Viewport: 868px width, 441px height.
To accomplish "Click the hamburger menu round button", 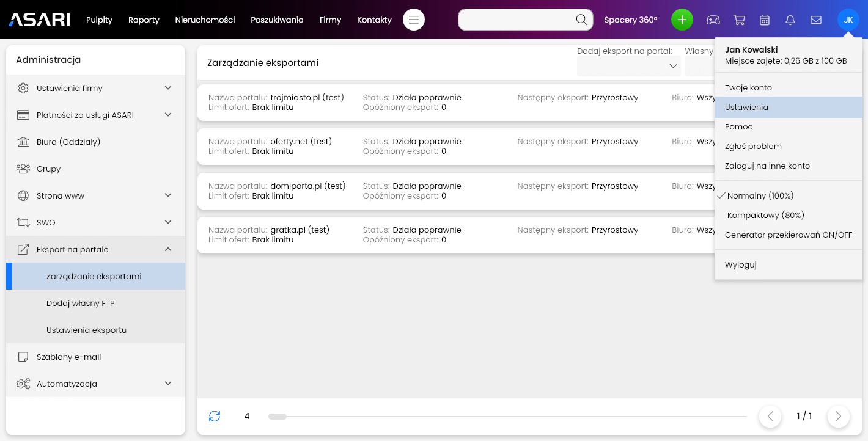I will click(x=414, y=20).
